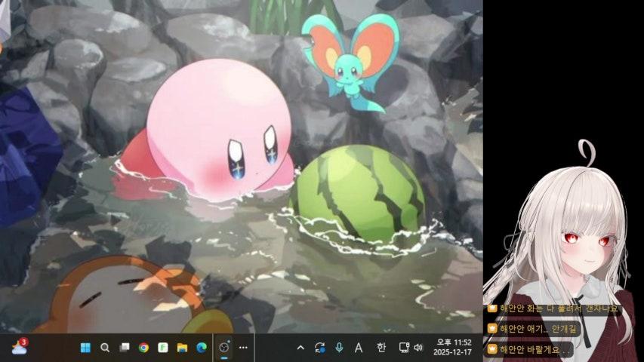This screenshot has height=362, width=644.
Task: Show hidden system tray icons
Action: [x=300, y=348]
